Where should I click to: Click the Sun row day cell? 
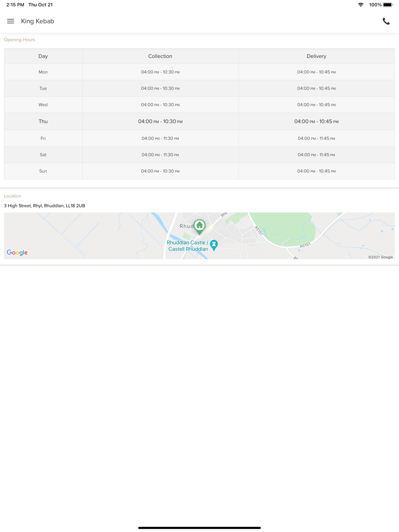43,171
